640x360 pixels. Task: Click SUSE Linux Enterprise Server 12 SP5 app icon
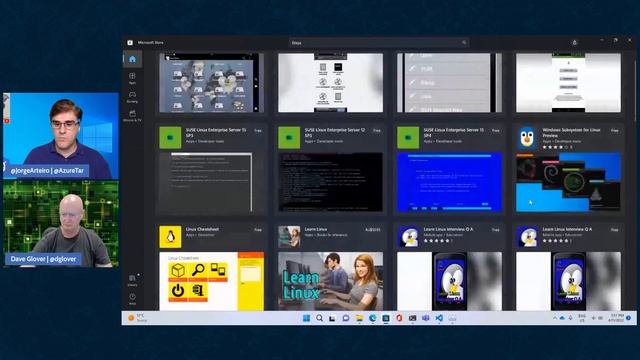(289, 137)
